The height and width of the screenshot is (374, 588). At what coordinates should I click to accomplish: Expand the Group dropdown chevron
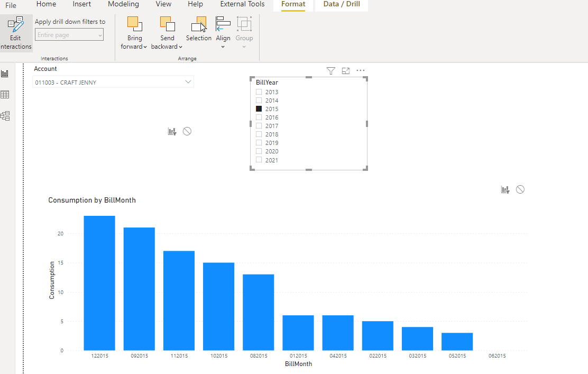[244, 47]
